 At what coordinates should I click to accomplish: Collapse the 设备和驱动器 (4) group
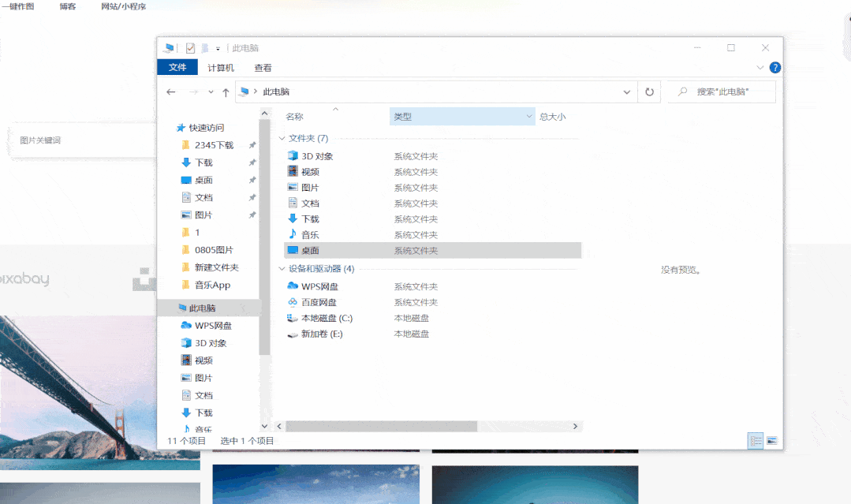282,269
